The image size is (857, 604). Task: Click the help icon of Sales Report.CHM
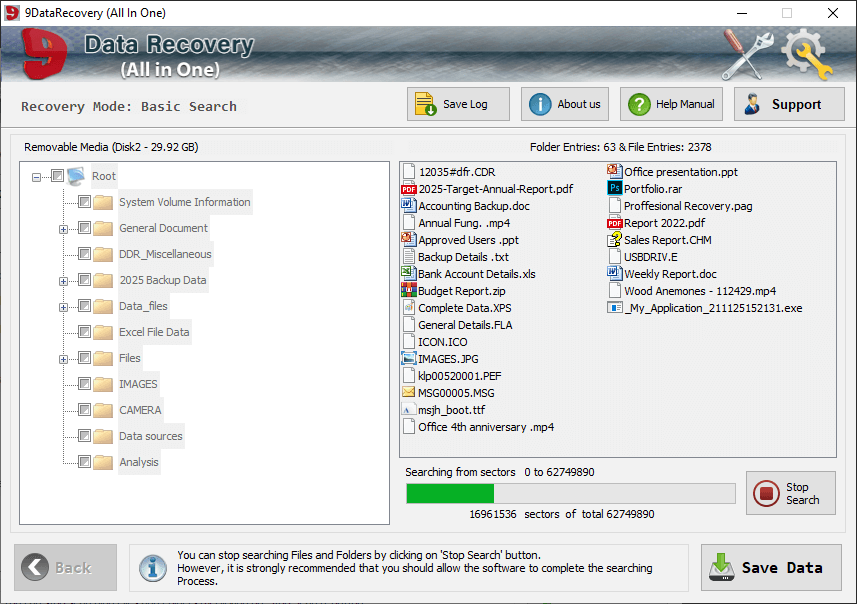(x=614, y=239)
